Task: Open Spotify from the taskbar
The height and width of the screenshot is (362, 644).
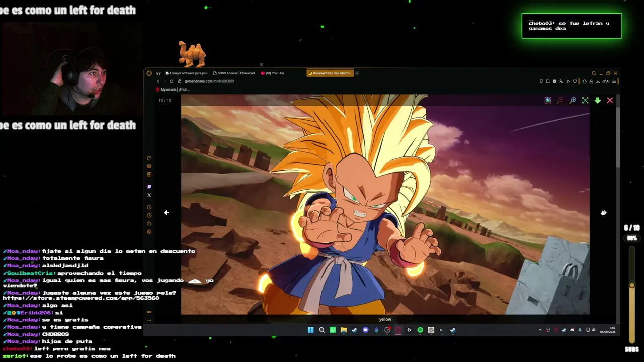Action: (x=420, y=330)
